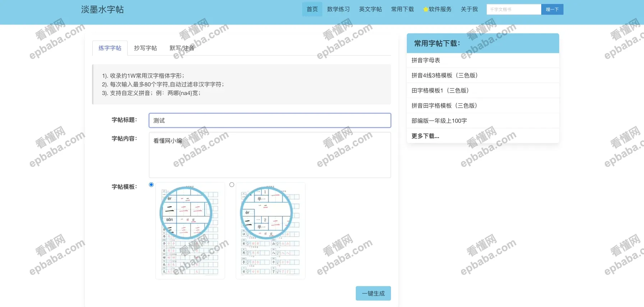Open 拼音字母表 download link

[x=426, y=60]
